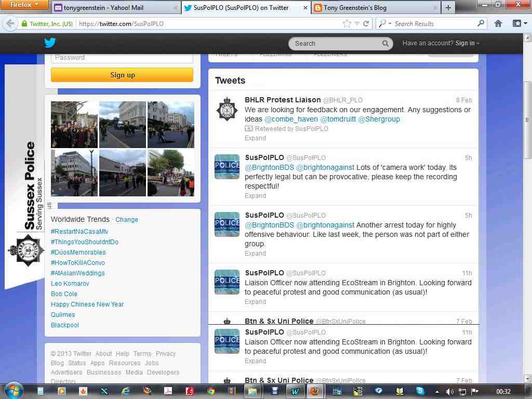This screenshot has height=399, width=532.
Task: Expand the 'camera work' tweet
Action: tap(255, 196)
